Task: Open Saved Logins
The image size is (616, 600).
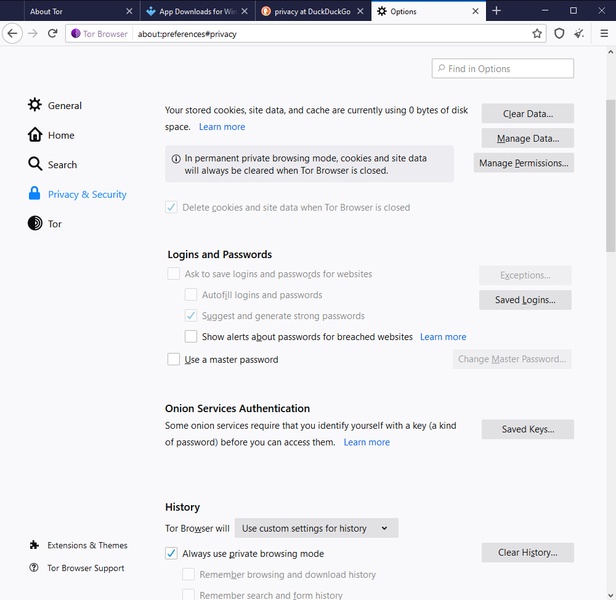Action: coord(525,300)
